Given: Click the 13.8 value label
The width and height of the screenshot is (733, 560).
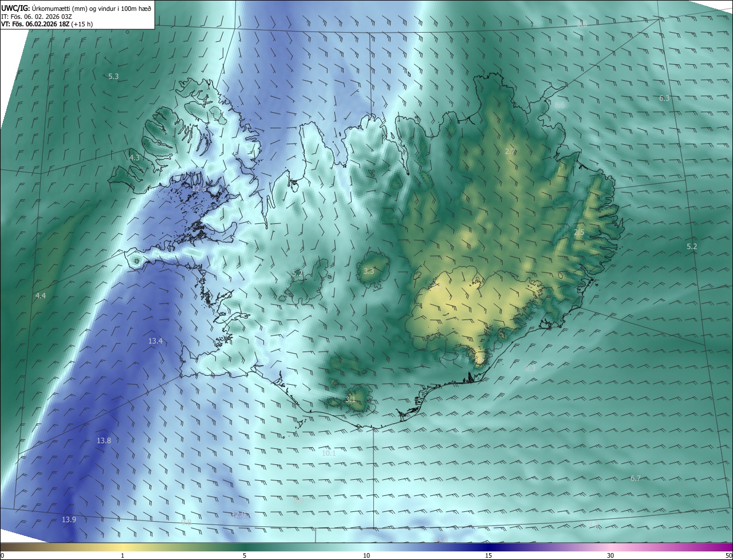Looking at the screenshot, I should pos(104,441).
